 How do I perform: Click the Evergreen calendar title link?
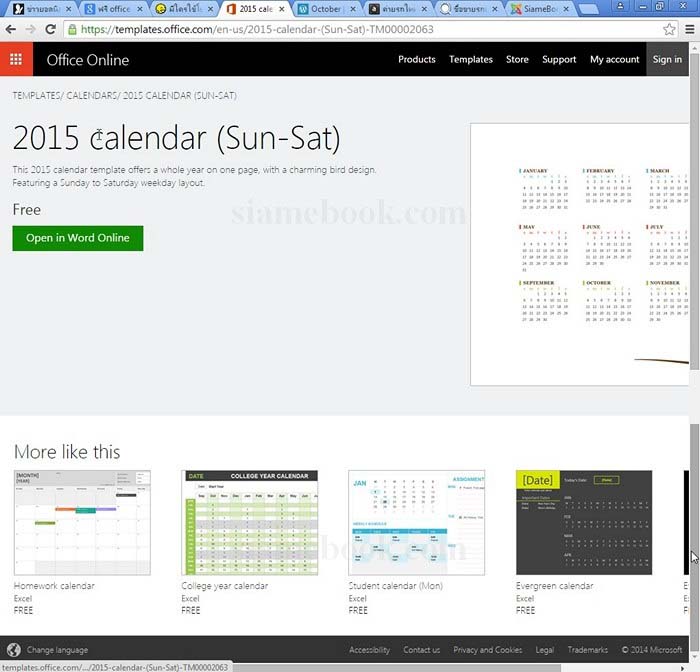click(554, 586)
